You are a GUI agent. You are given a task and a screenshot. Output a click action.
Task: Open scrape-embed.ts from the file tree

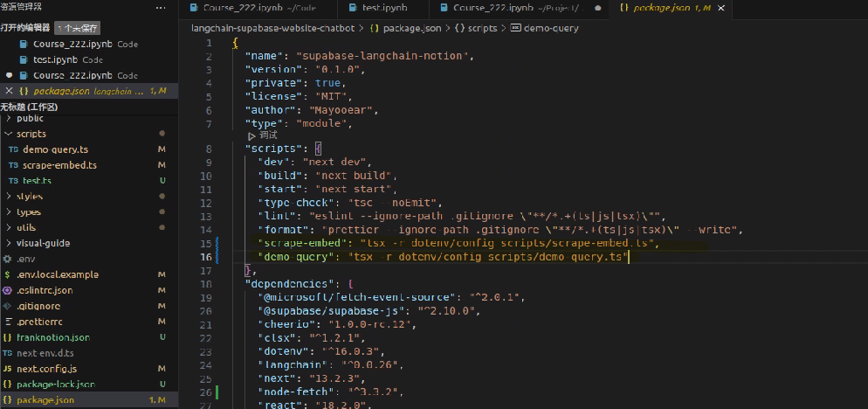(59, 165)
